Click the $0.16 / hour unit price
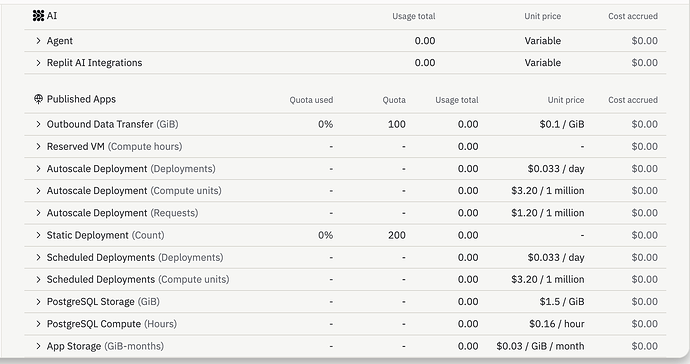 tap(557, 324)
